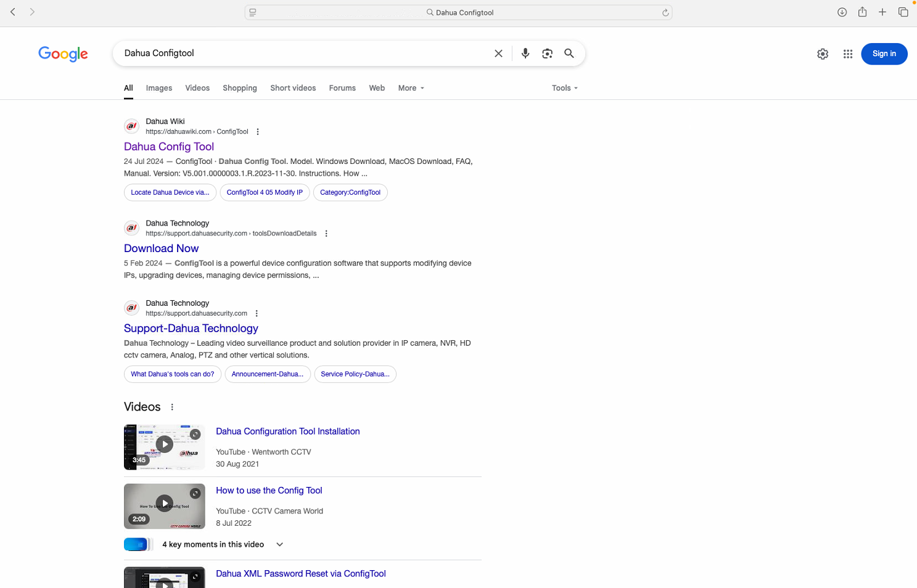Open the Tools dropdown

[564, 88]
